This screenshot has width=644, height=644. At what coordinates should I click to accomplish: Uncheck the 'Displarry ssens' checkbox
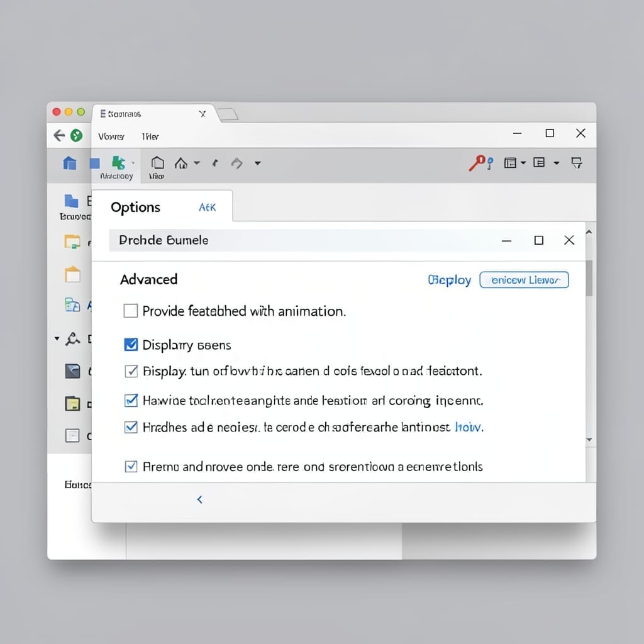click(131, 344)
